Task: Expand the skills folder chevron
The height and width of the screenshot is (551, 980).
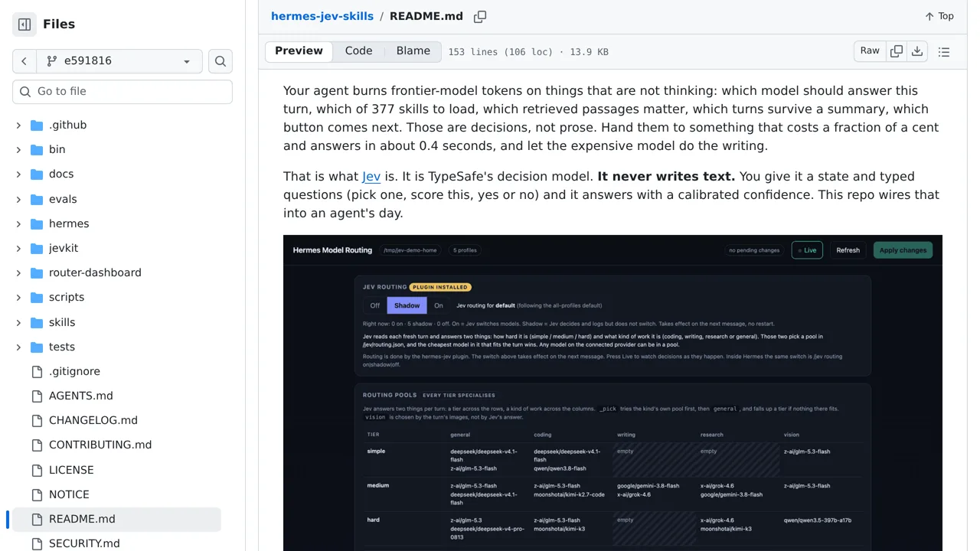Action: tap(18, 322)
